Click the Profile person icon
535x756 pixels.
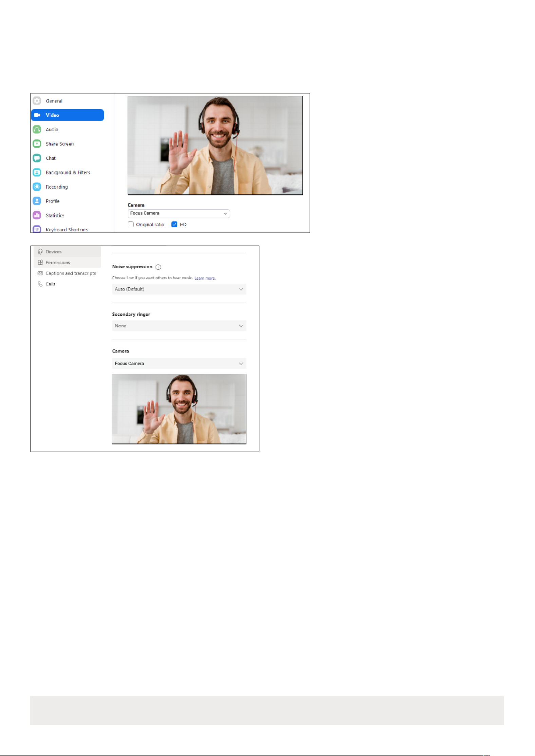37,201
